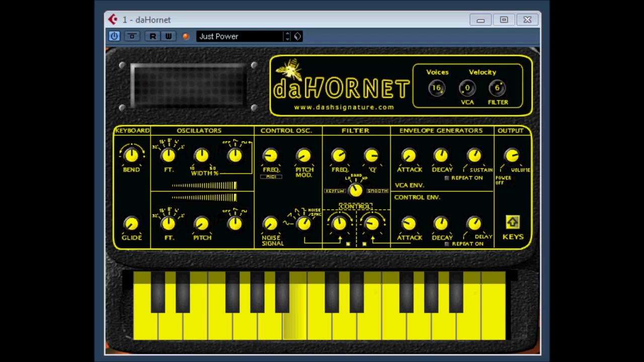Turn the NOISE SIGNAL knob

pyautogui.click(x=271, y=224)
